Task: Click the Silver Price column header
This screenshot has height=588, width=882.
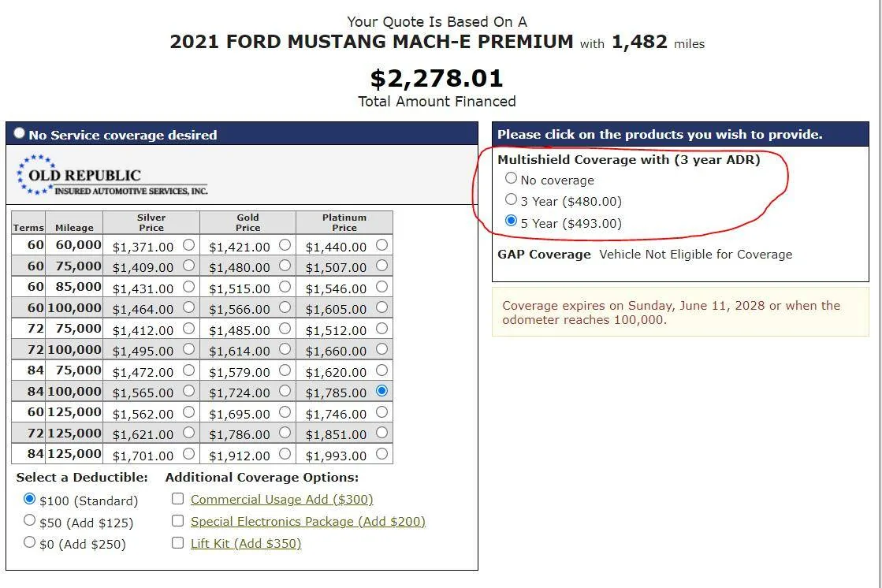Action: pos(151,222)
